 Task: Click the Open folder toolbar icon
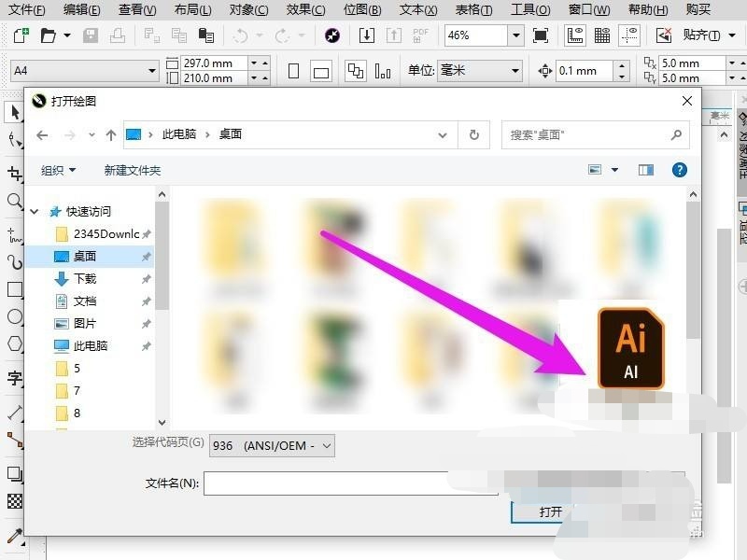49,35
